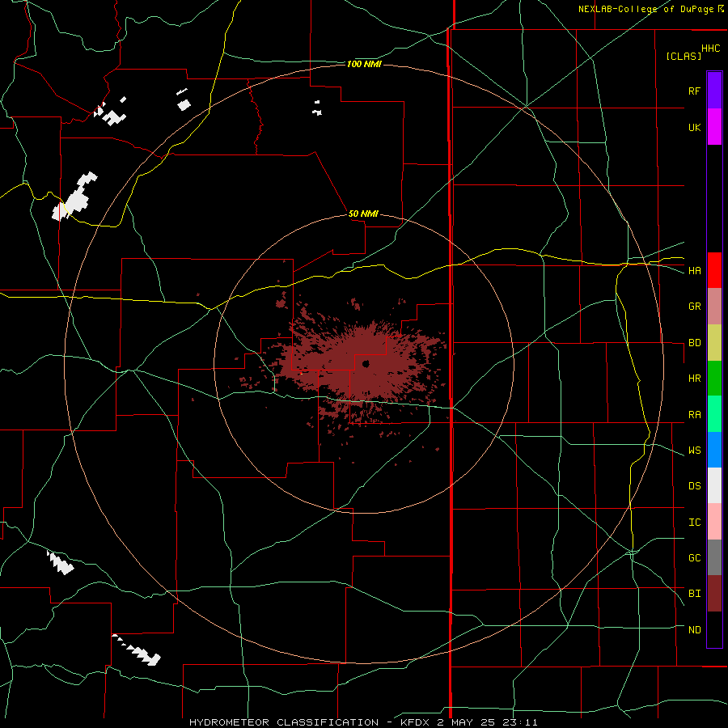Viewport: 728px width, 728px height.
Task: Click the RF purple legend swatch
Action: tap(714, 91)
